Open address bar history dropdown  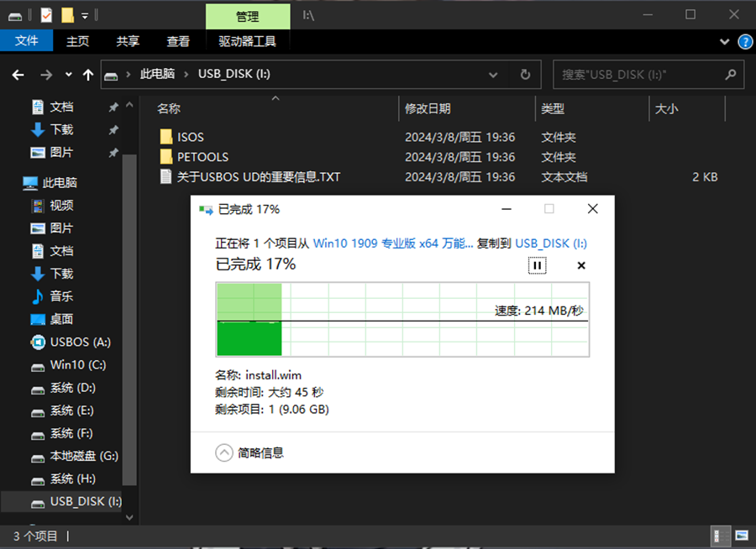(493, 75)
